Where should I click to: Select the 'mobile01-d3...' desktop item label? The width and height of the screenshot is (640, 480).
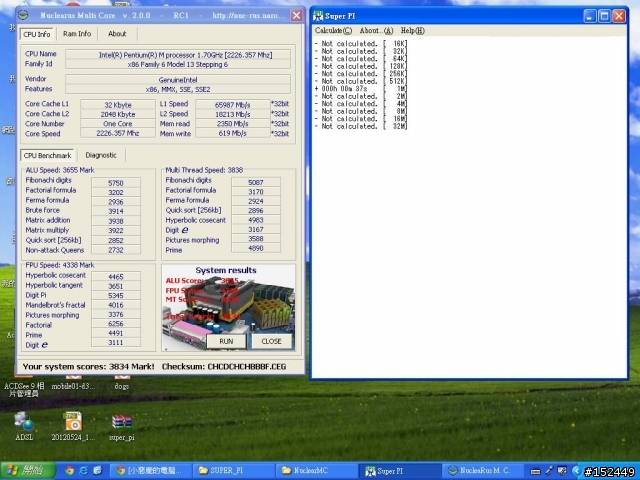pyautogui.click(x=73, y=386)
